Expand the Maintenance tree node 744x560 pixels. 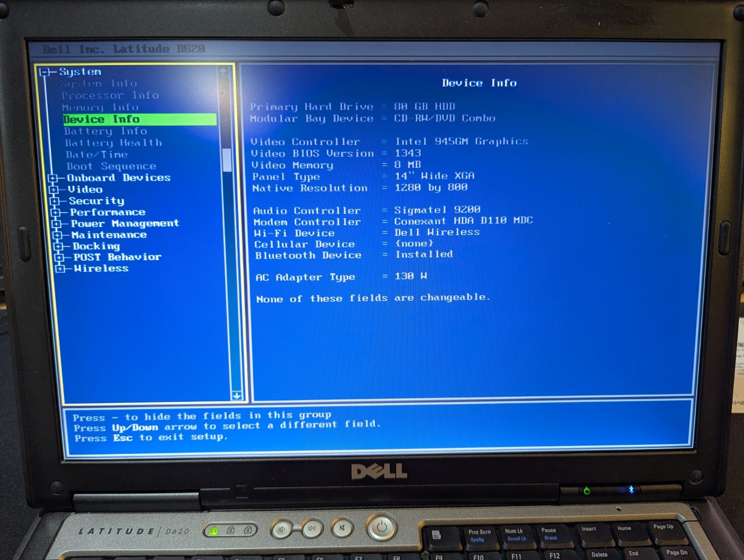pyautogui.click(x=58, y=235)
